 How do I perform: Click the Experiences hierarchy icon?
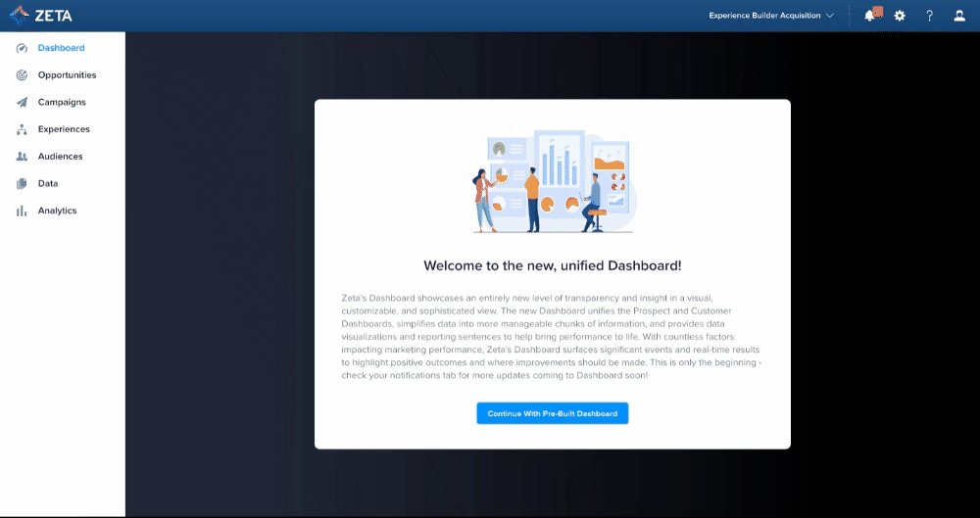22,129
